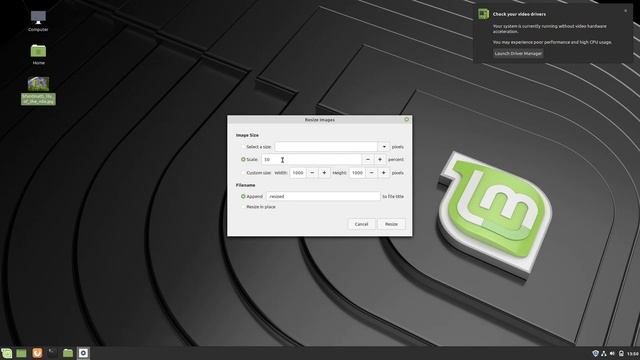The image size is (640, 360).
Task: Open the Update Manager shield tray icon
Action: click(x=595, y=353)
